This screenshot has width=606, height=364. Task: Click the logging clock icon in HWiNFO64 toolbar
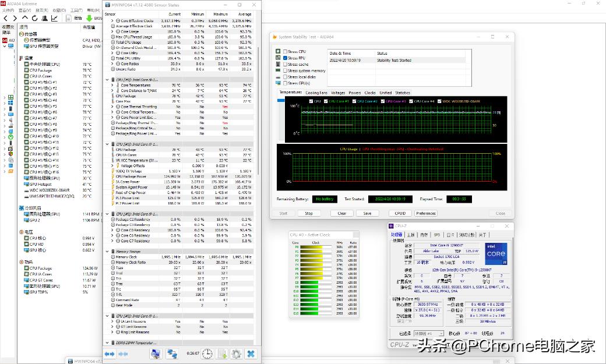[x=207, y=354]
